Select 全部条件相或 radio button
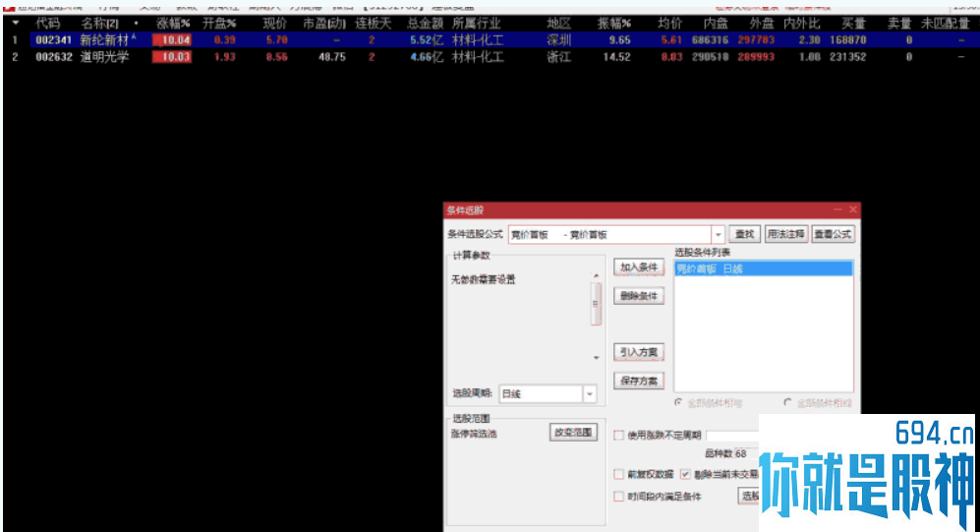980x532 pixels. click(x=787, y=403)
